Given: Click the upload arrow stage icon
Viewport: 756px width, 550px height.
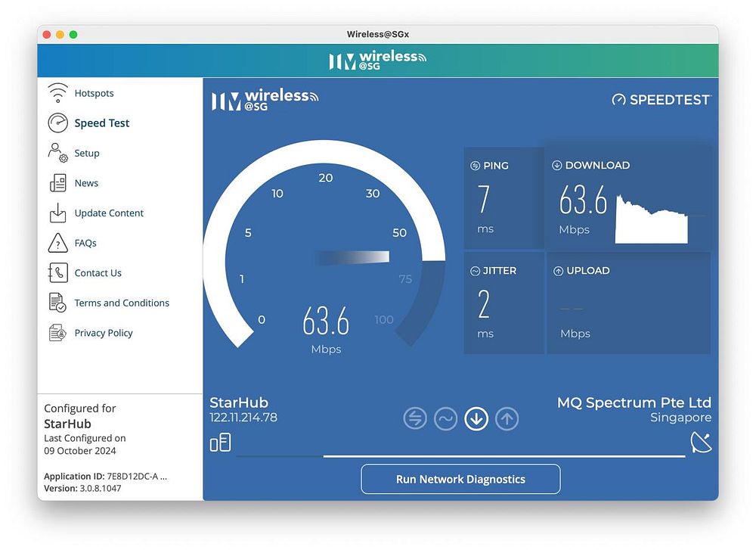Looking at the screenshot, I should 507,418.
